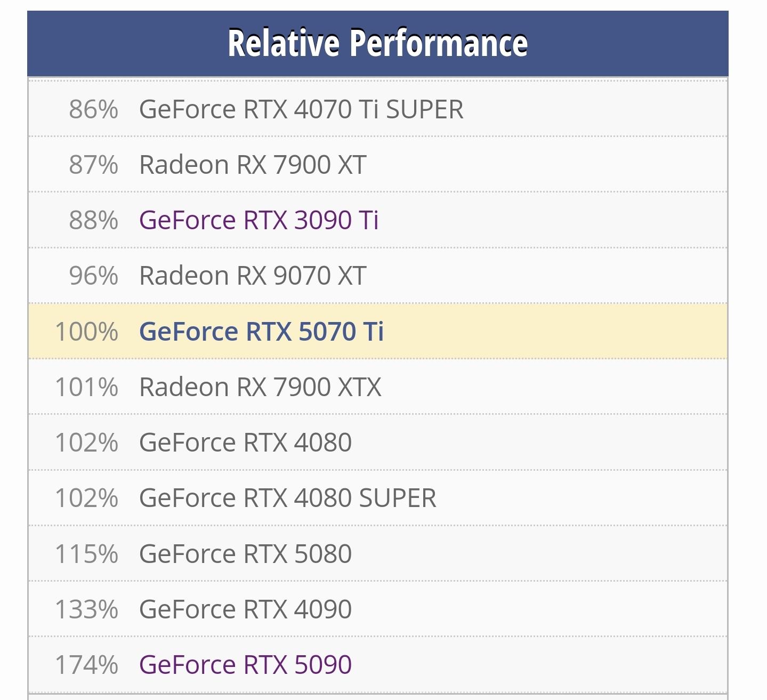The height and width of the screenshot is (700, 767).
Task: Open the GeForce RTX 4070 Ti SUPER link
Action: tap(301, 109)
